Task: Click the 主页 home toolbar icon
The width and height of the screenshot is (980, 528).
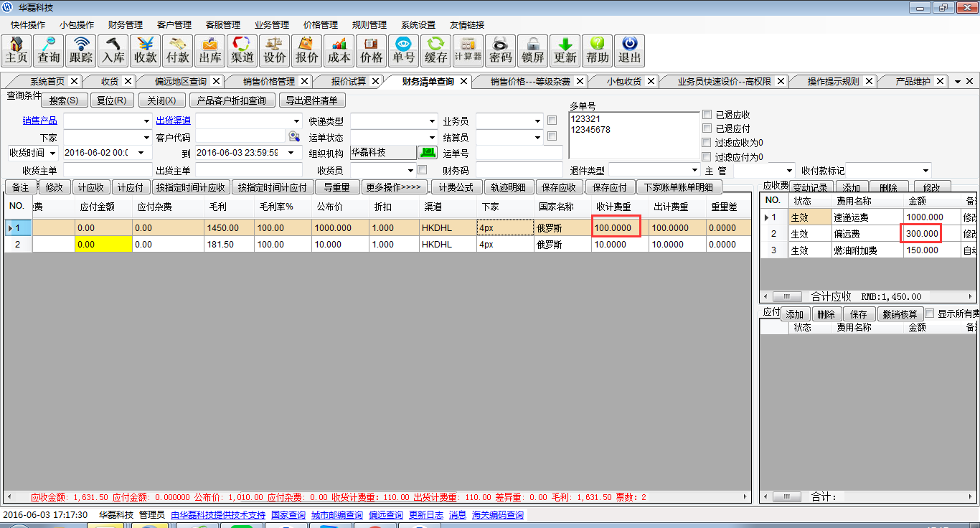Action: (17, 50)
